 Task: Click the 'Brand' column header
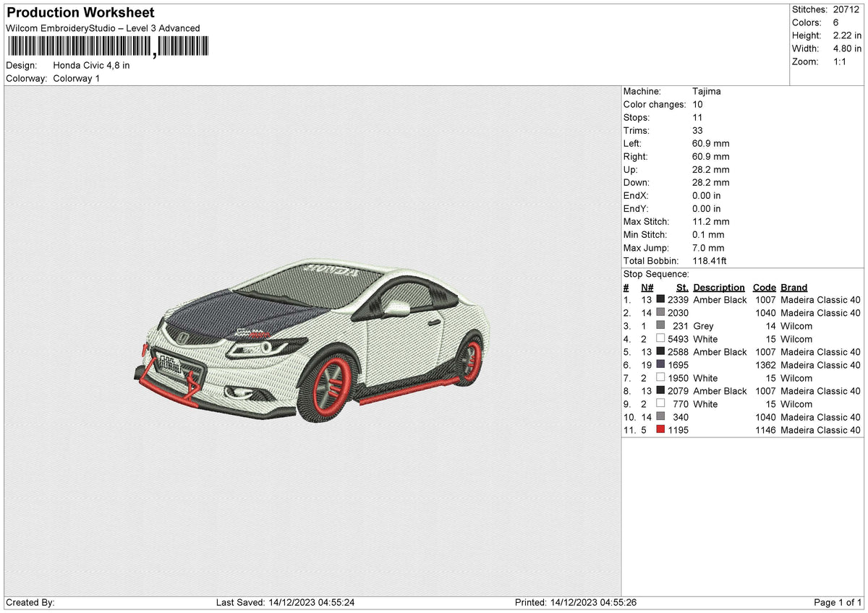pos(794,287)
